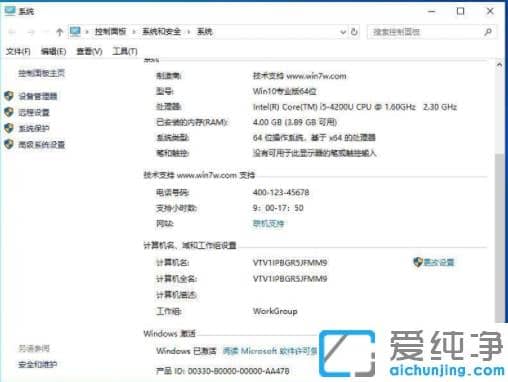Click the 更改设置 link
Image resolution: width=508 pixels, height=382 pixels.
coord(439,262)
